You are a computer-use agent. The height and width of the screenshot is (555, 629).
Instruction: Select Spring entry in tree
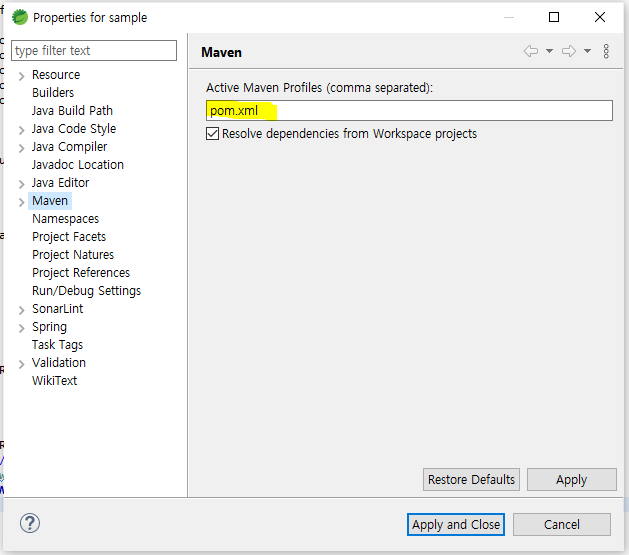[x=49, y=327]
